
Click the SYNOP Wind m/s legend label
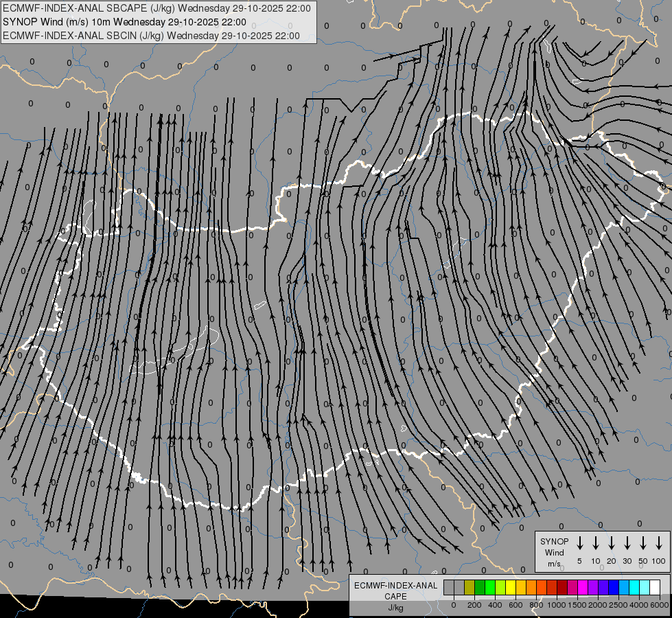pyautogui.click(x=554, y=552)
